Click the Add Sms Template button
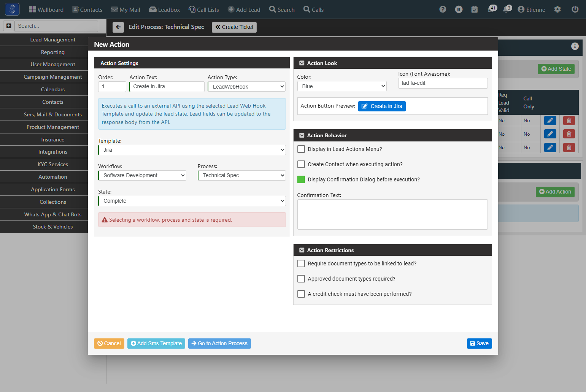The width and height of the screenshot is (586, 392). [x=156, y=343]
